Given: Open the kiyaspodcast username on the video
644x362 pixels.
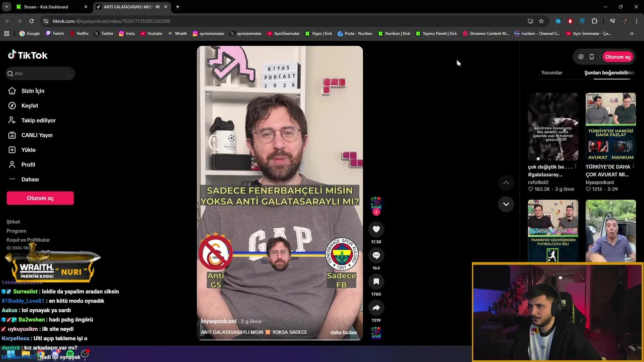Looking at the screenshot, I should (218, 321).
